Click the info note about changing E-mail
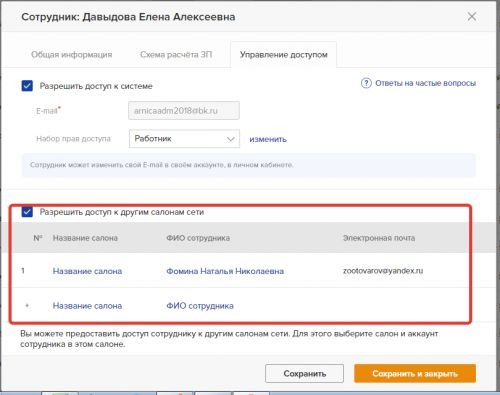Image resolution: width=500 pixels, height=395 pixels. 248,165
